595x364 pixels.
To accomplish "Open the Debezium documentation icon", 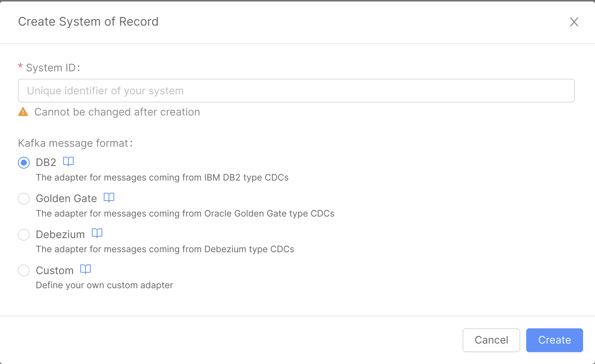I will coord(97,233).
